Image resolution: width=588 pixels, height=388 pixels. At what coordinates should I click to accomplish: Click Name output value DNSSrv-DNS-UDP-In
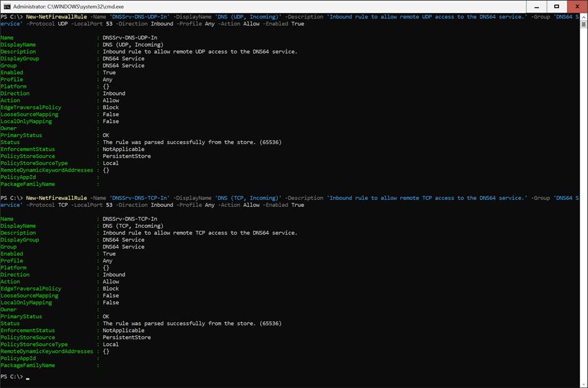pos(130,38)
